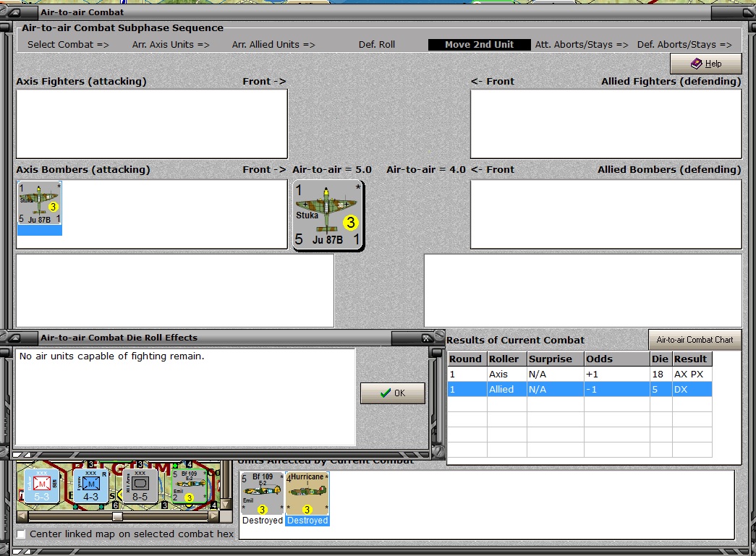Move the linked map horizontal scrollbar thumb
The image size is (756, 556).
pos(117,516)
